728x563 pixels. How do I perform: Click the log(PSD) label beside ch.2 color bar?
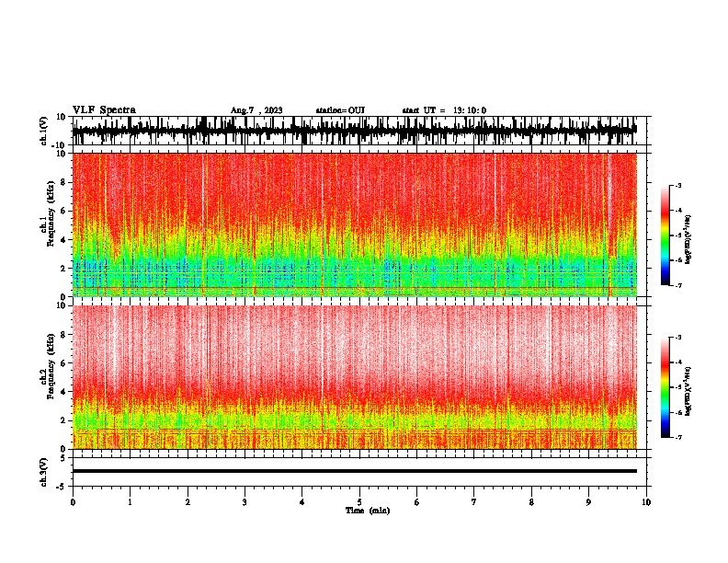pos(688,391)
